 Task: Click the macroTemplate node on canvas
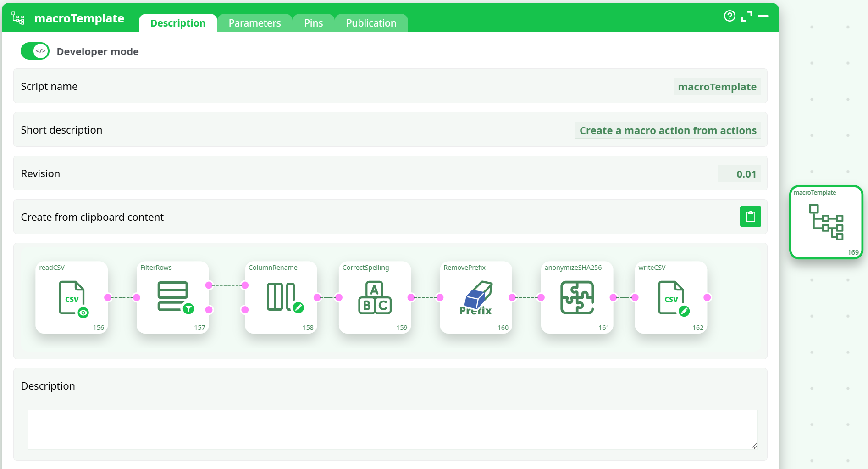[x=826, y=223]
